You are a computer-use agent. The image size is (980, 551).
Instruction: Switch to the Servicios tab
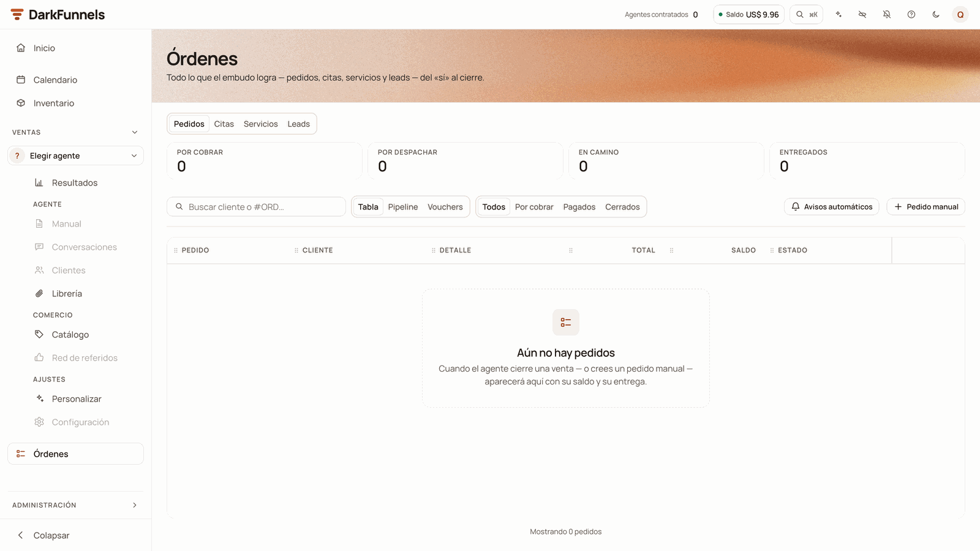(261, 124)
